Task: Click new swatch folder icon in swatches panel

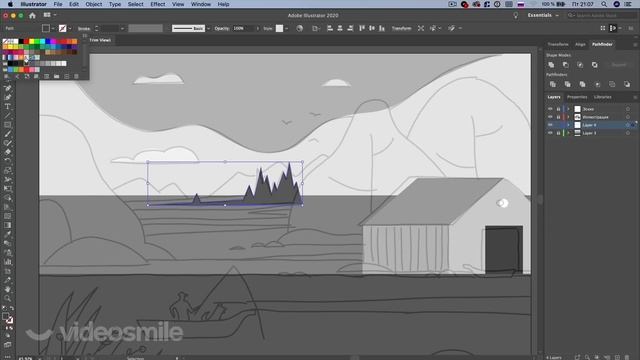Action: 56,76
